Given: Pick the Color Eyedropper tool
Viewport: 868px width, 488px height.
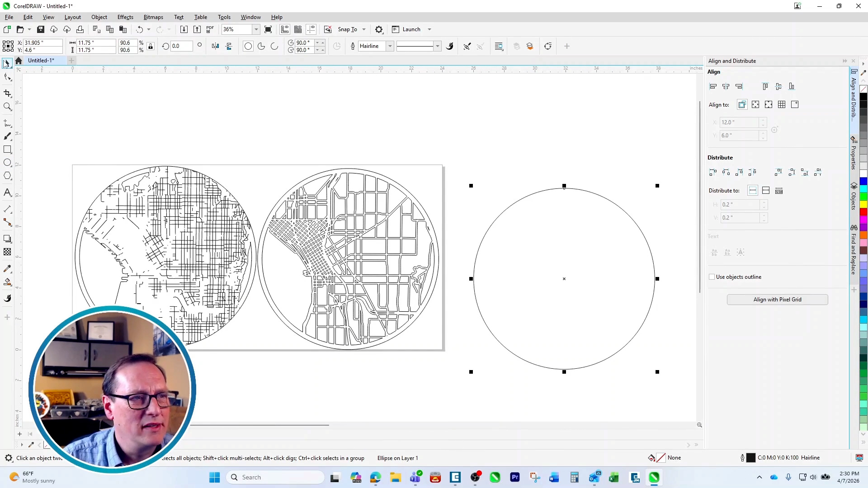Looking at the screenshot, I should tap(7, 268).
